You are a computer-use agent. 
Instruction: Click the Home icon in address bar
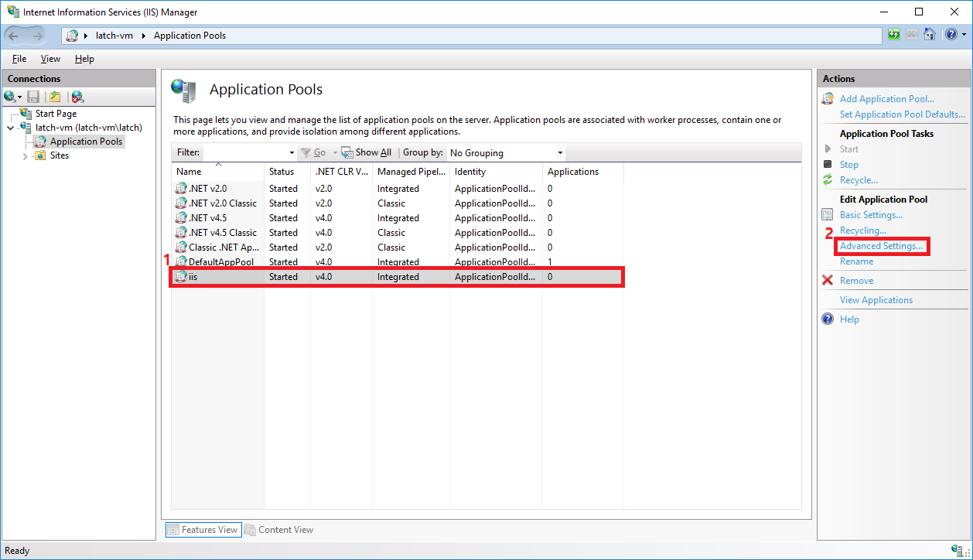930,35
